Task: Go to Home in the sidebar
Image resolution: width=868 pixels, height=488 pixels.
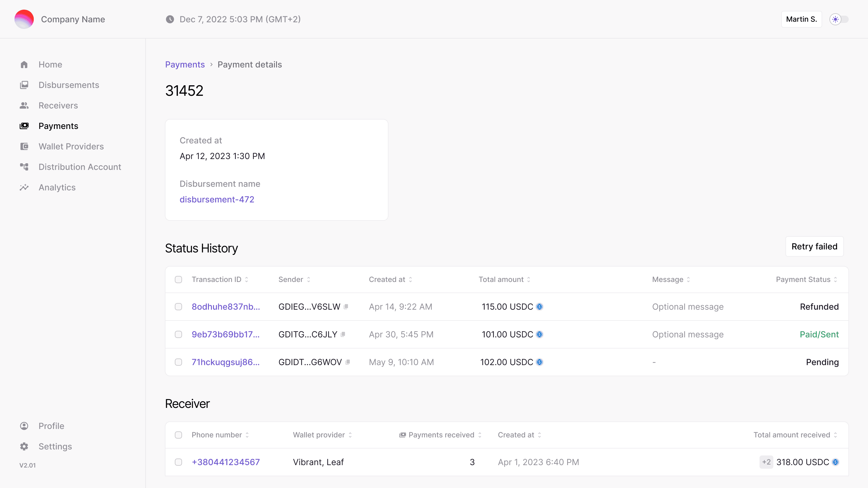Action: [50, 65]
